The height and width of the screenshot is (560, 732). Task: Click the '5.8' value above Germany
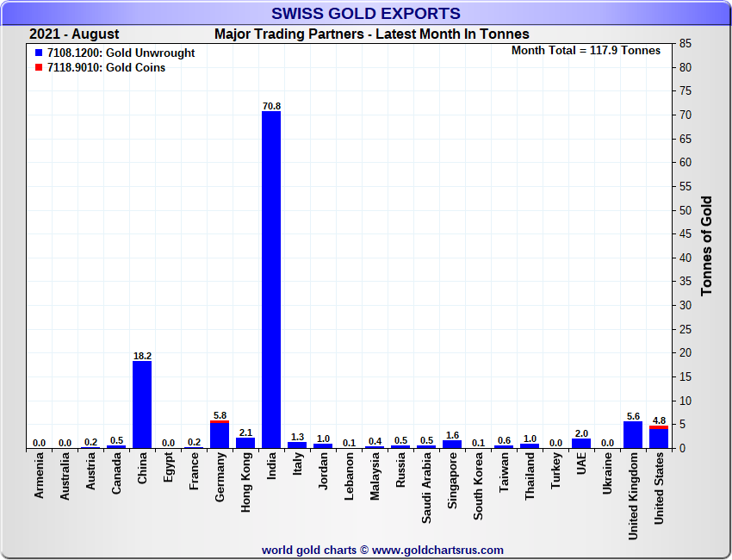click(x=220, y=415)
